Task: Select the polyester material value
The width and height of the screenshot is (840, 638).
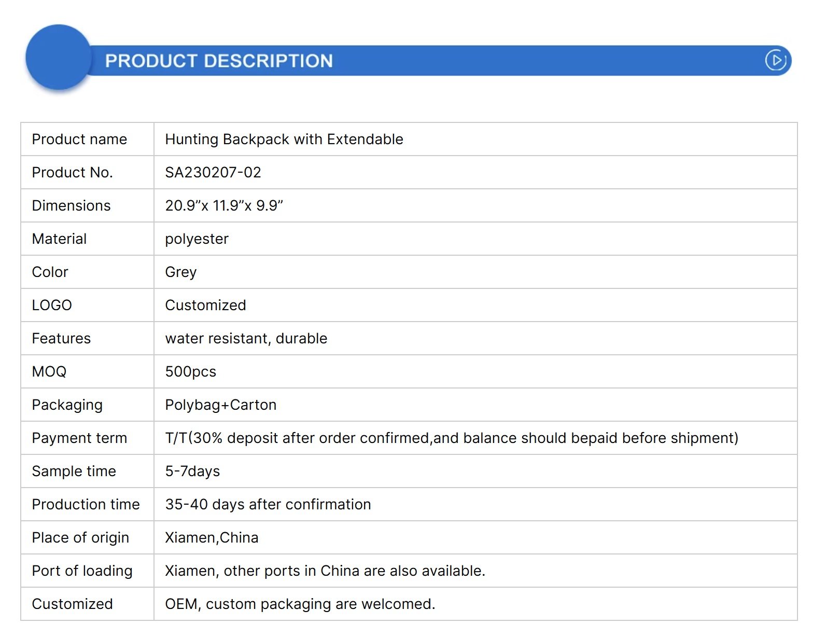Action: pyautogui.click(x=197, y=239)
